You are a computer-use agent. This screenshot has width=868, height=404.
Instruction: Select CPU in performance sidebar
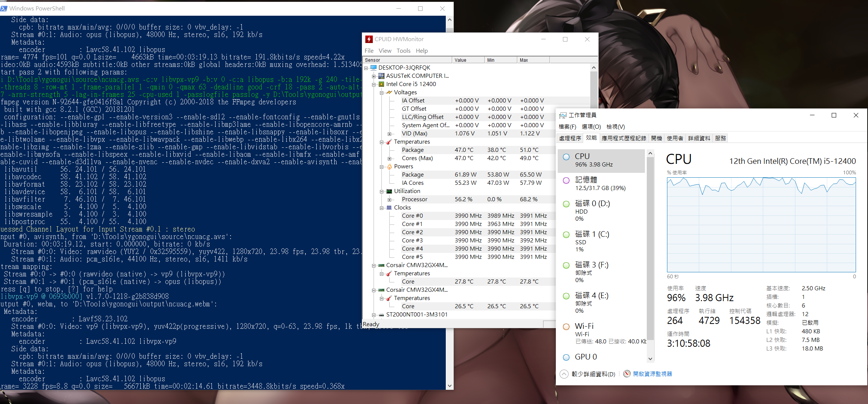(601, 160)
